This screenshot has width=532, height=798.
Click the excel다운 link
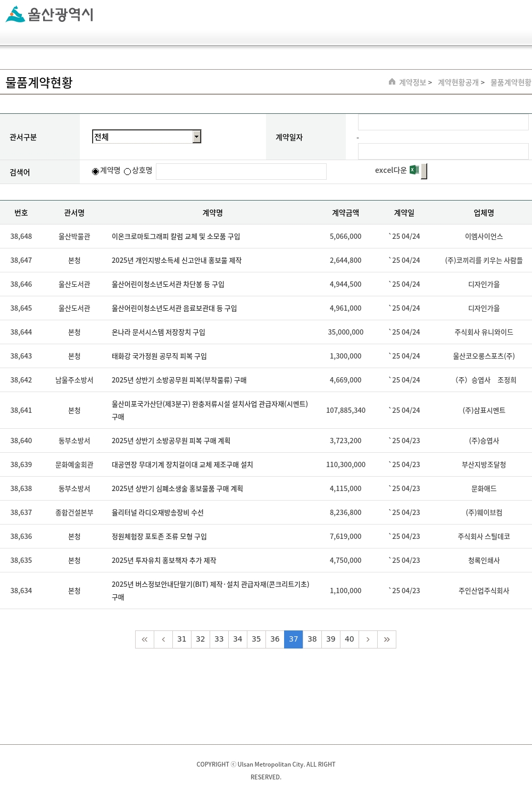tap(390, 170)
